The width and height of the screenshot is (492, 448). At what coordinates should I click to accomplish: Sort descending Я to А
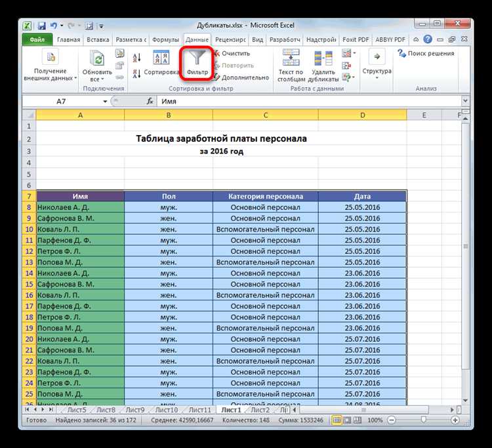[136, 73]
